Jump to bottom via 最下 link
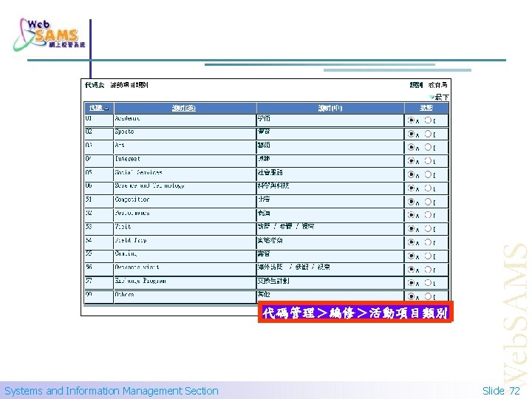 tap(442, 98)
